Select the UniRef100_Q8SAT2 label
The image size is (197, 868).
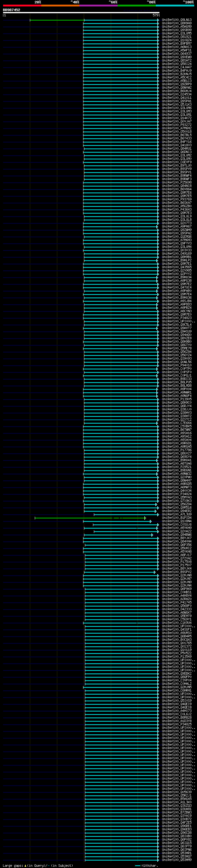click(177, 60)
